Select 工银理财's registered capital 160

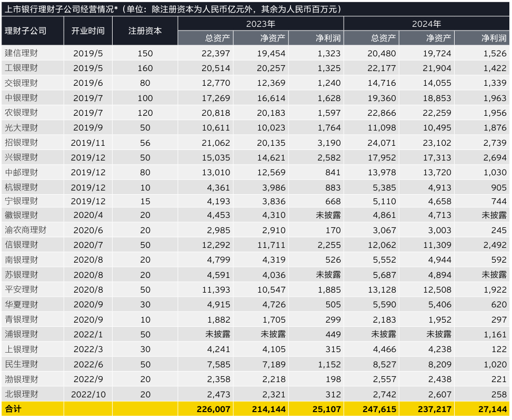click(145, 68)
